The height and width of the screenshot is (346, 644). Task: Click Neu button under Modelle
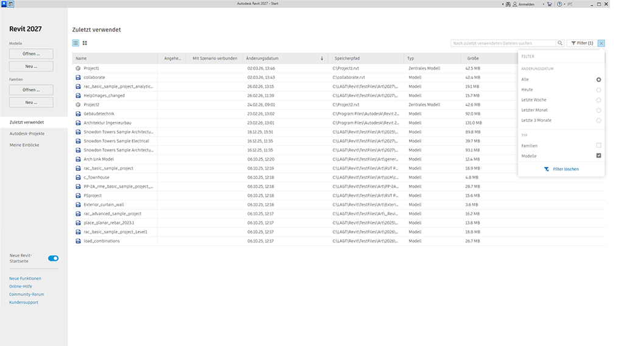(31, 66)
